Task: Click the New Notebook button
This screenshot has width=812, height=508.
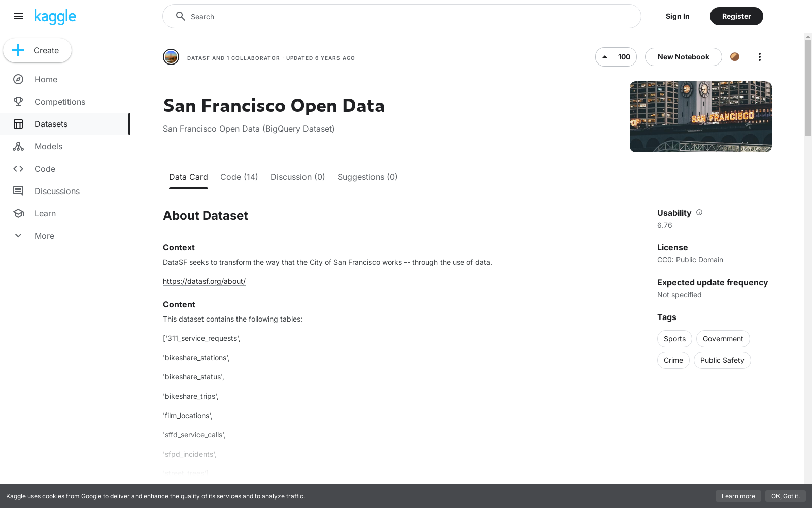Action: [x=683, y=57]
